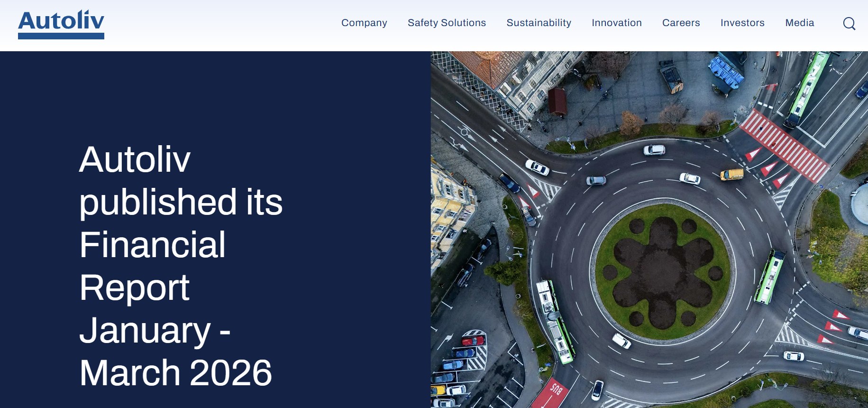
Task: Click the Autoliv logo
Action: tap(61, 24)
